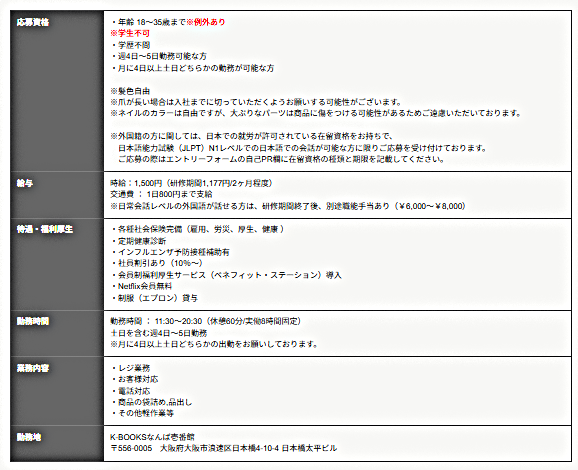
Task: Click the その他軽作業等 line
Action: 142,413
